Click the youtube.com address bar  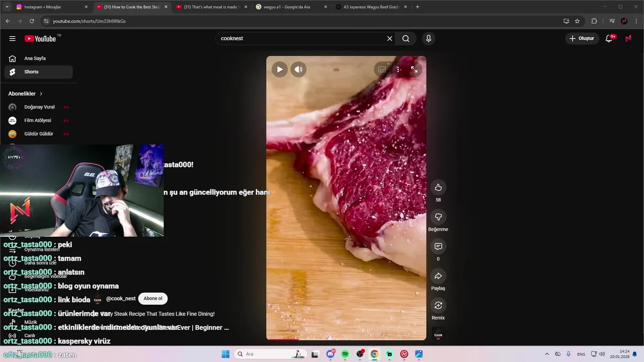coord(302,21)
